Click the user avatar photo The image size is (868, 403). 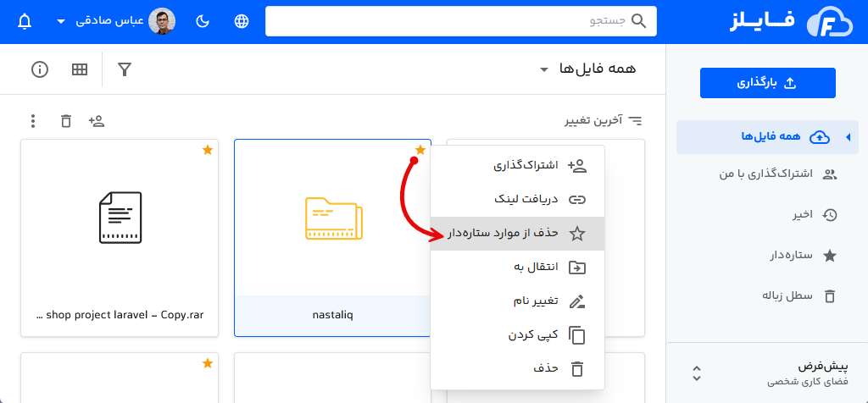[x=162, y=21]
